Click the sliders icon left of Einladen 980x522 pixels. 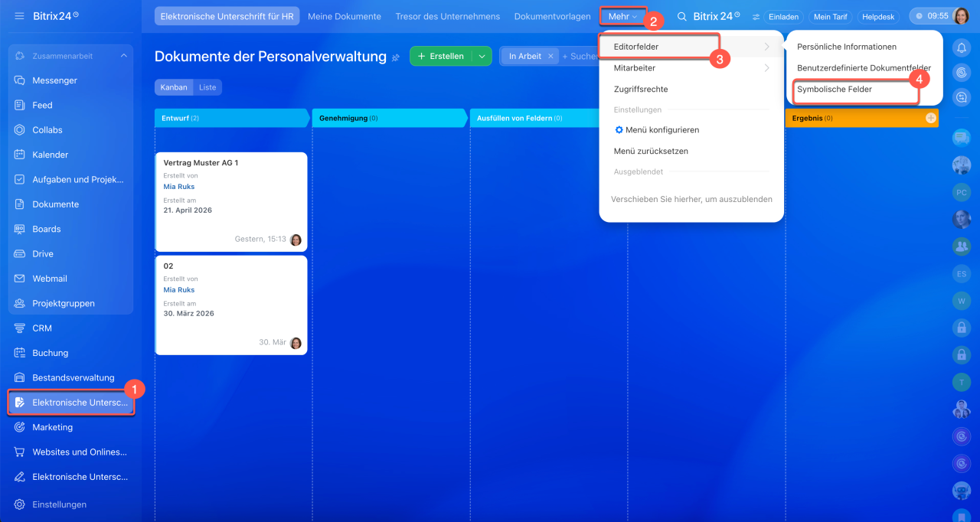pyautogui.click(x=756, y=17)
